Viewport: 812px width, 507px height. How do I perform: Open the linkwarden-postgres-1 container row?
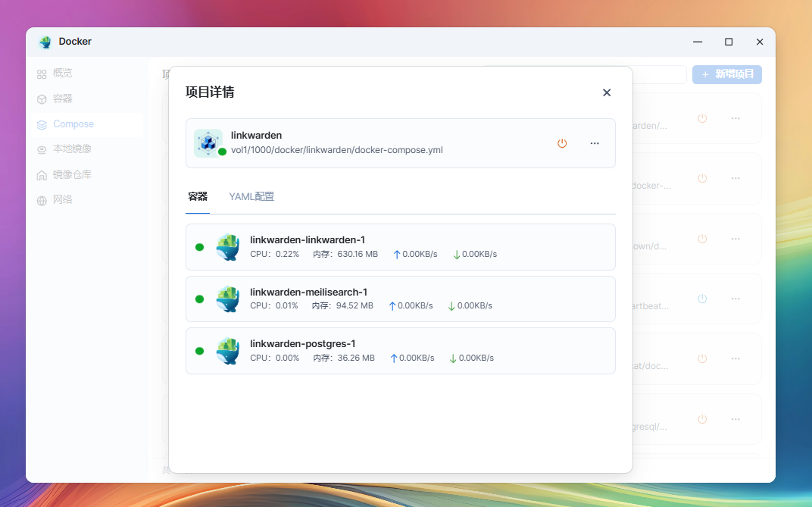point(400,351)
